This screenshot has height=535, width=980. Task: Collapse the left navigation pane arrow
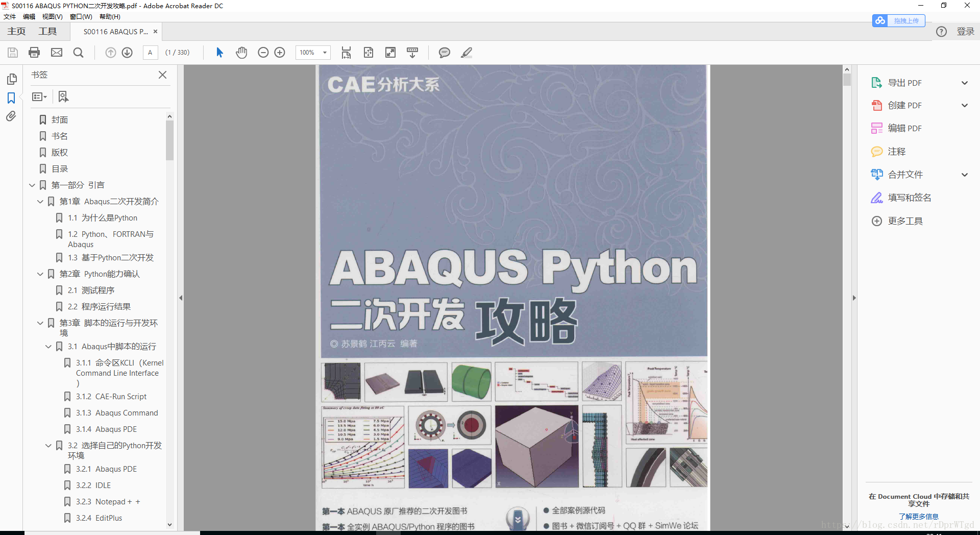coord(181,298)
